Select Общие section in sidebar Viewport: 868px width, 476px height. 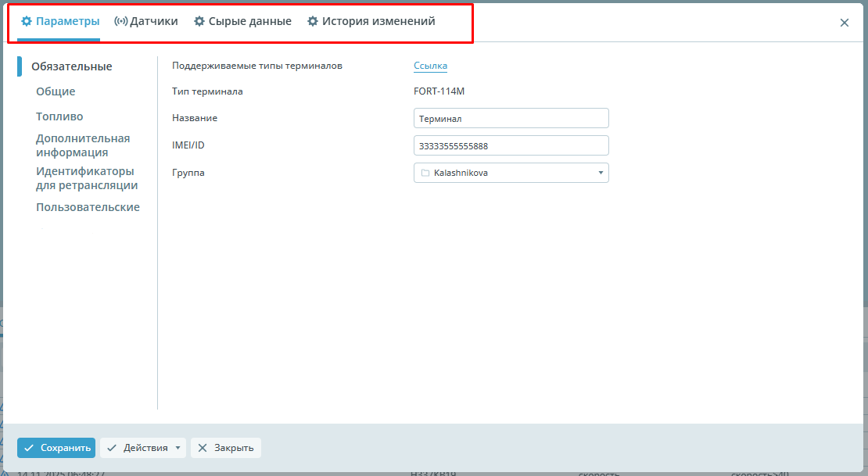coord(56,91)
